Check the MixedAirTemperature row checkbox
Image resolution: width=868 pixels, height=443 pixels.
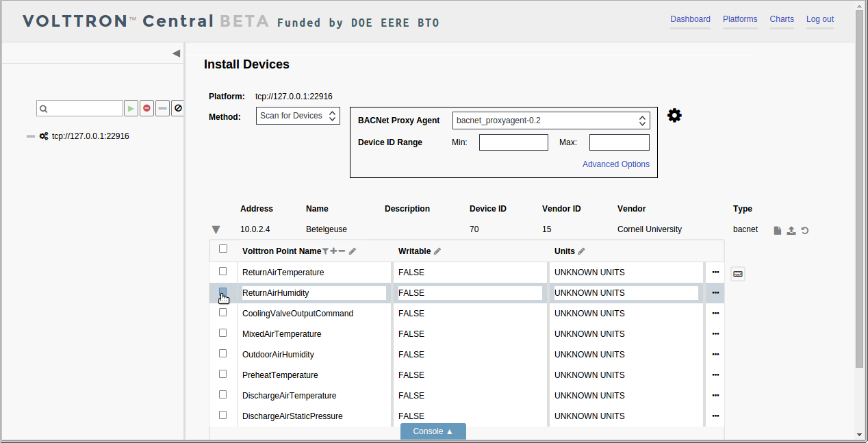pos(223,333)
